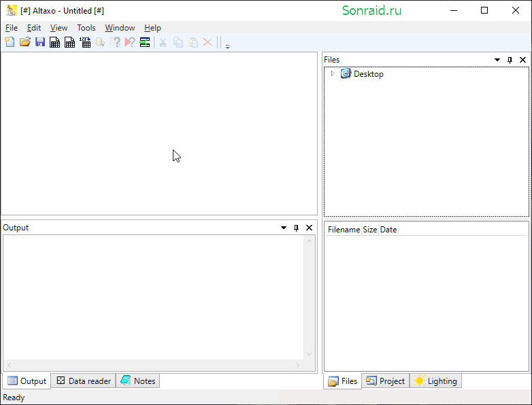Click the Output scrollbar up arrow
The image size is (532, 405).
click(309, 241)
